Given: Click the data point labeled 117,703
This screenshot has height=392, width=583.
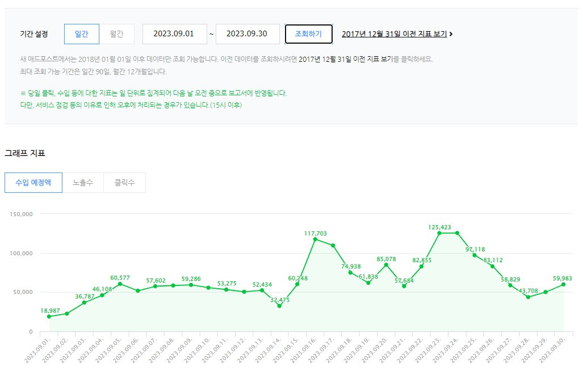Looking at the screenshot, I should [316, 240].
